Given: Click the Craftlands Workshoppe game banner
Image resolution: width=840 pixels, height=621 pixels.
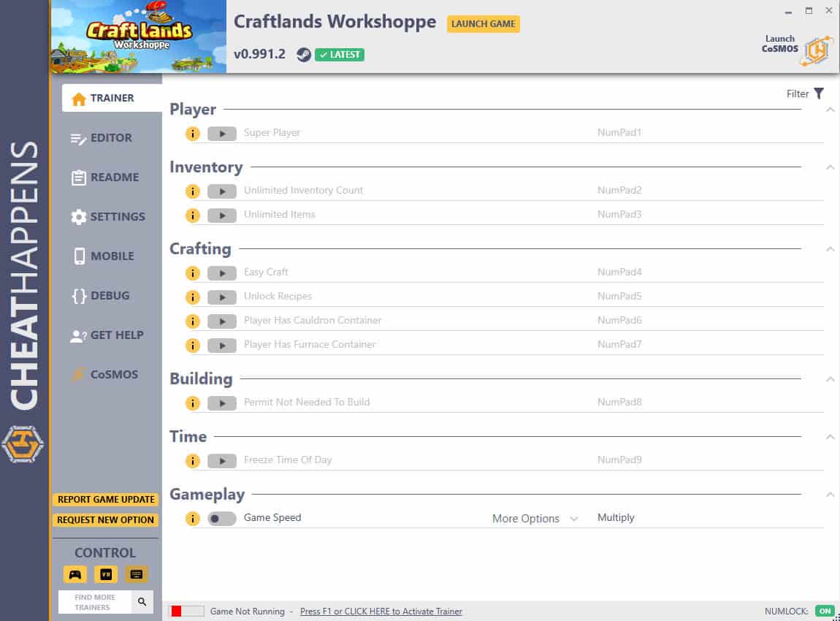Looking at the screenshot, I should (138, 37).
